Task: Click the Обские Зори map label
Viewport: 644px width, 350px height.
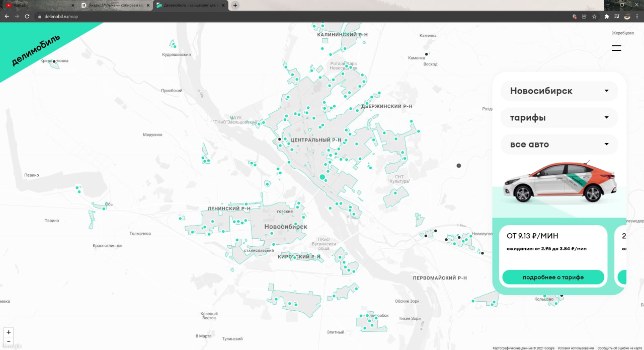Action: coord(407,301)
